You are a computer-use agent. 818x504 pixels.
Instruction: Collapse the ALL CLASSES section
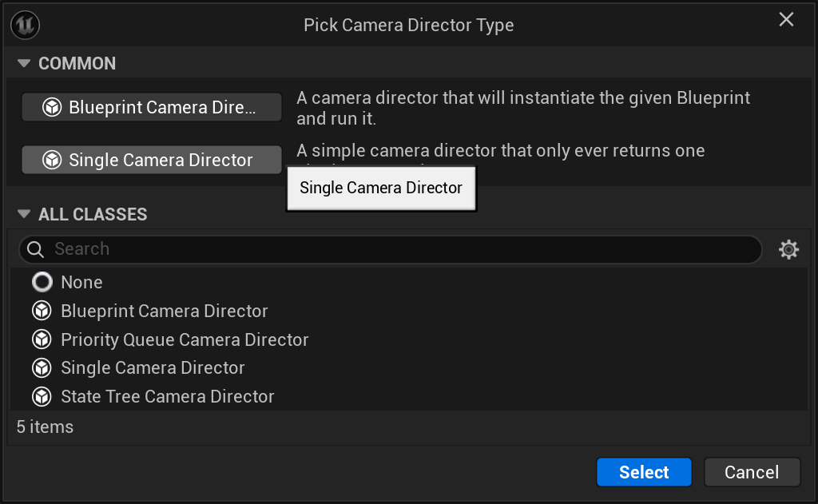(x=23, y=214)
